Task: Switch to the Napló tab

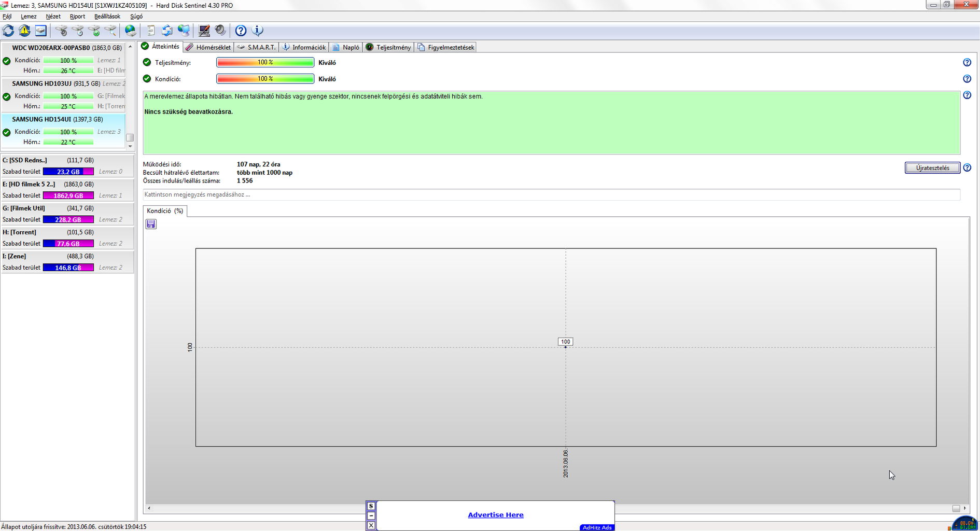Action: pos(346,47)
